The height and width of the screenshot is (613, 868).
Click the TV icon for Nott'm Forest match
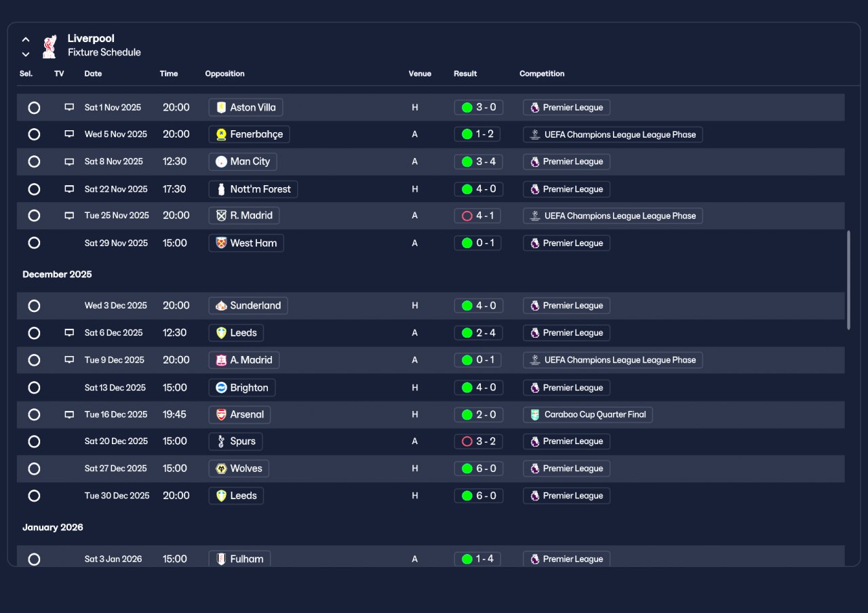coord(69,189)
